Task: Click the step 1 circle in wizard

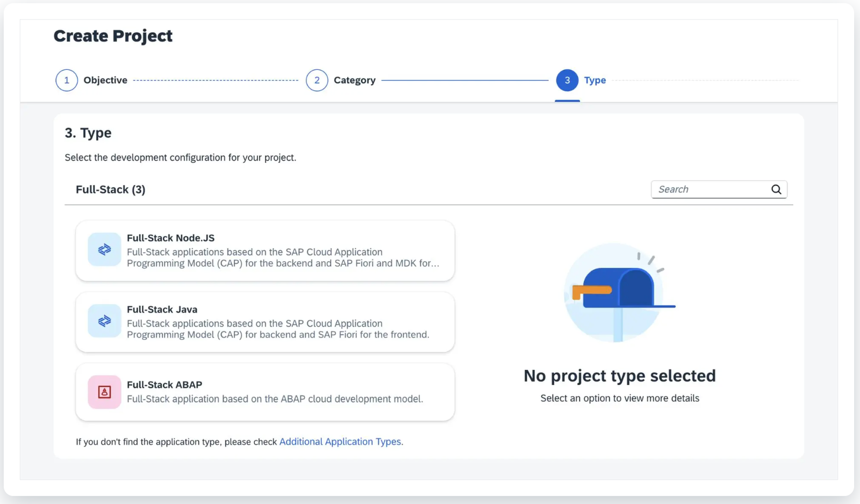Action: pos(67,80)
